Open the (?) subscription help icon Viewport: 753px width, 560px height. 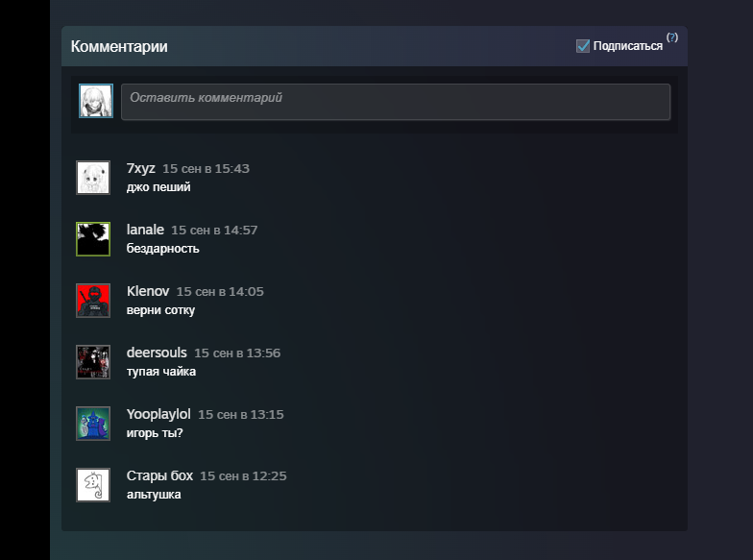click(x=672, y=37)
